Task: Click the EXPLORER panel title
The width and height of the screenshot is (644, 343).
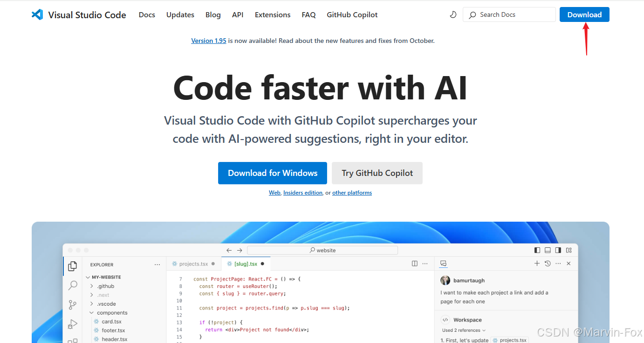Action: click(102, 265)
